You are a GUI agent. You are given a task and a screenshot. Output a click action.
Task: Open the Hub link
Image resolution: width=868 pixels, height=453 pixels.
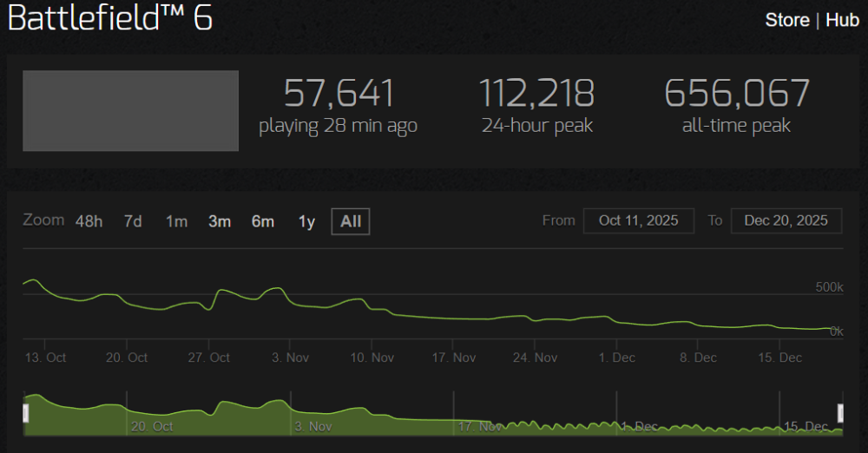pyautogui.click(x=842, y=20)
